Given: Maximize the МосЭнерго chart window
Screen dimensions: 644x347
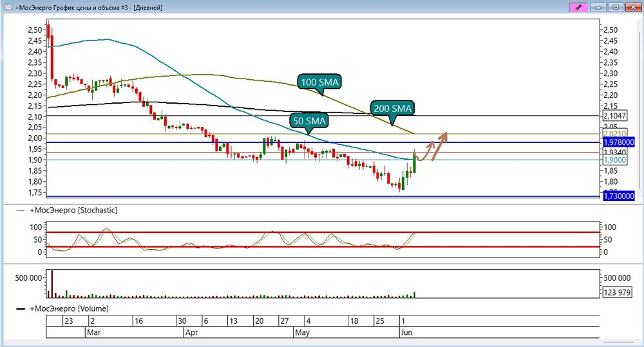Looking at the screenshot, I should click(616, 7).
